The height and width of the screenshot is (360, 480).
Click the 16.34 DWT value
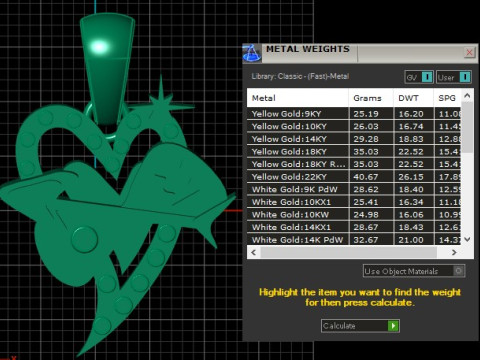coord(411,202)
